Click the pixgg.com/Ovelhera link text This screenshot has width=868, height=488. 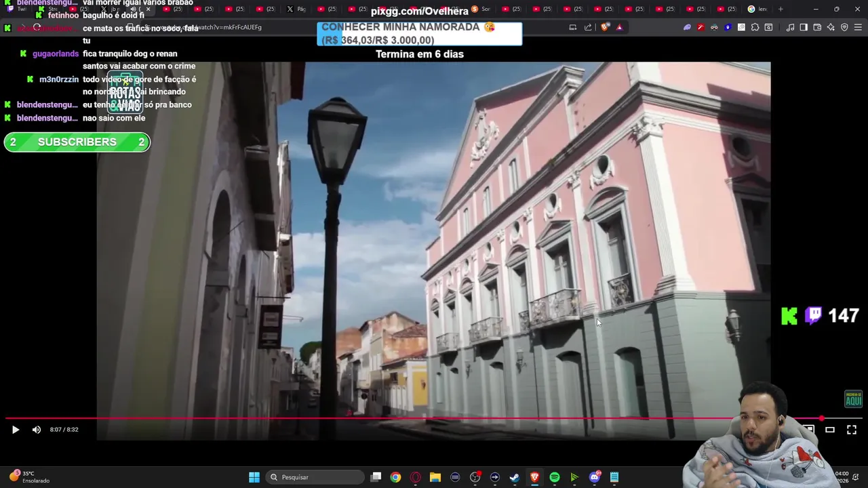tap(420, 11)
